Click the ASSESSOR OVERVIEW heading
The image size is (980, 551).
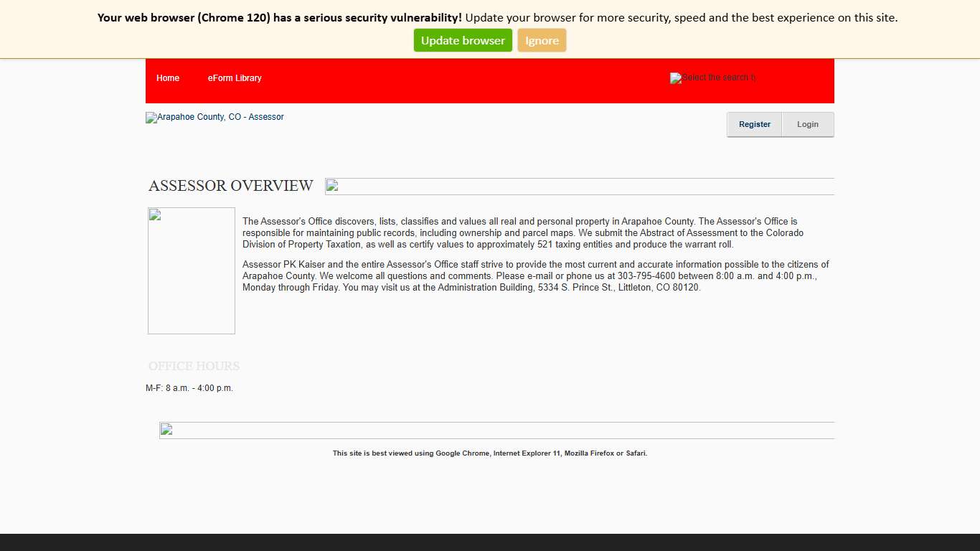(230, 186)
